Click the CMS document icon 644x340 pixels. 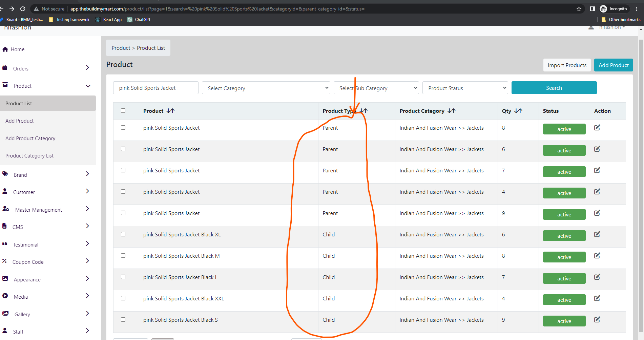(x=4, y=226)
